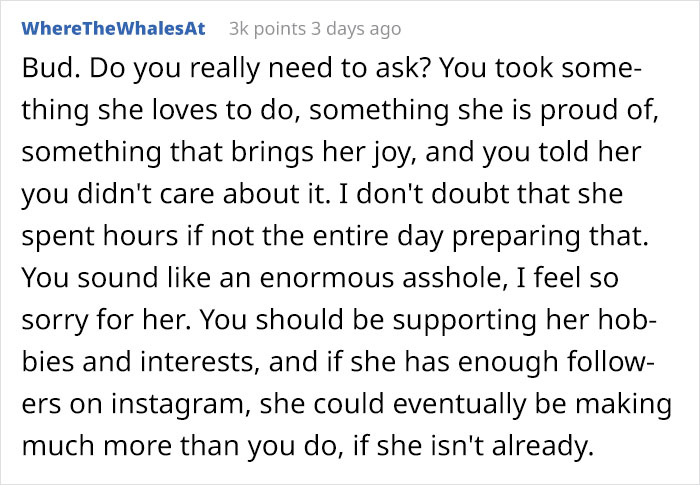Open WhereTheWhalesAt user profile

[113, 29]
